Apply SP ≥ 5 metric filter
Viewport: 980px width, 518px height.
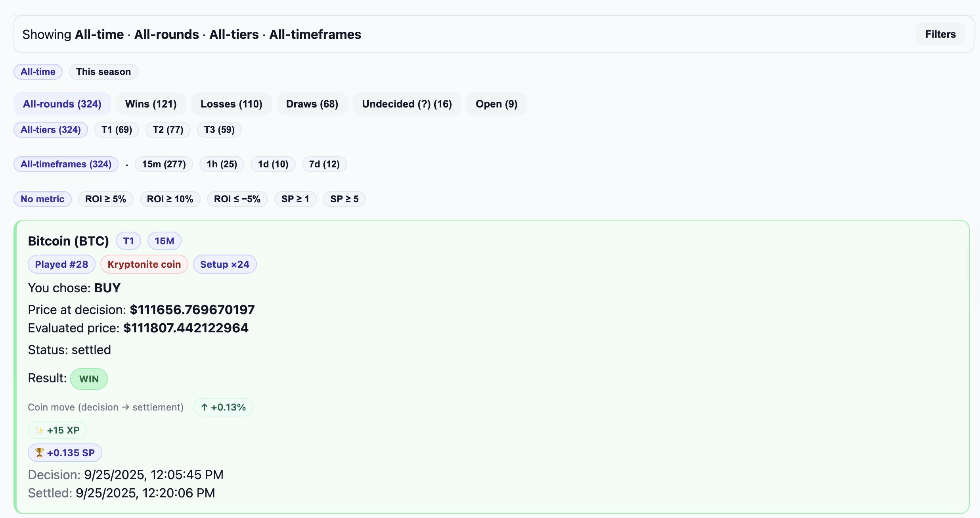point(344,199)
